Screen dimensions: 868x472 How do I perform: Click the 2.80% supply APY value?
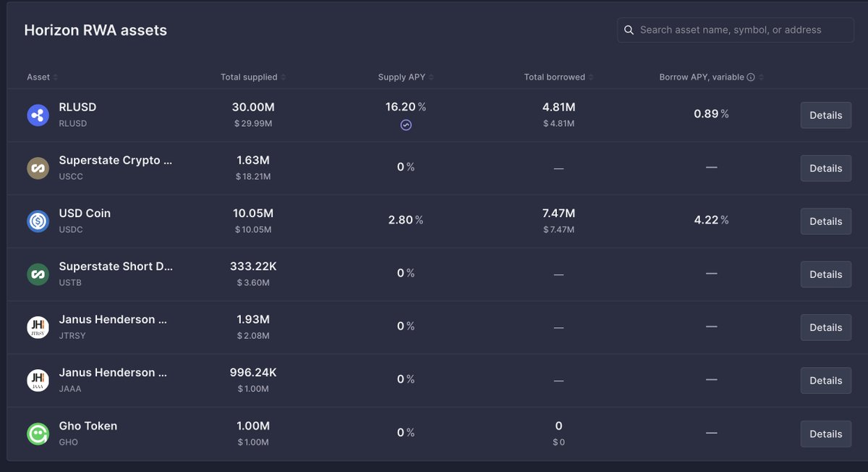pos(406,220)
